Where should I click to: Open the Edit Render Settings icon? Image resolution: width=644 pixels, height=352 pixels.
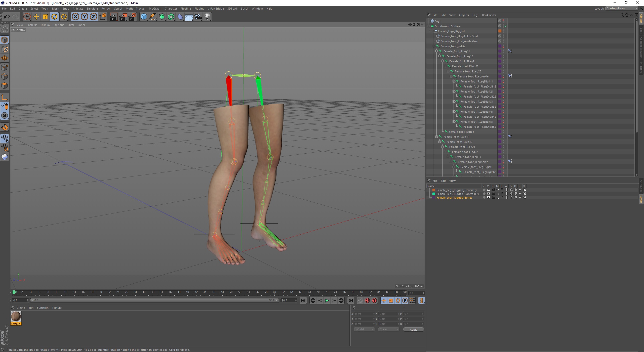[132, 17]
